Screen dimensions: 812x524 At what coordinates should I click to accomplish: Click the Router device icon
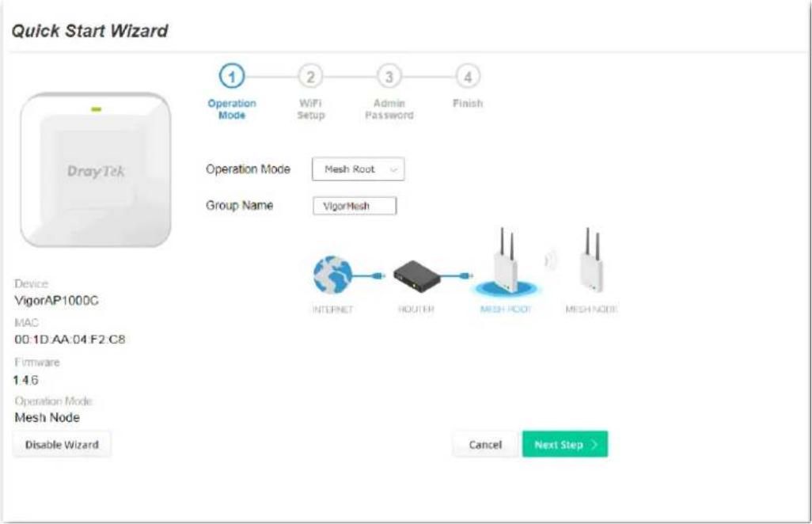[417, 276]
